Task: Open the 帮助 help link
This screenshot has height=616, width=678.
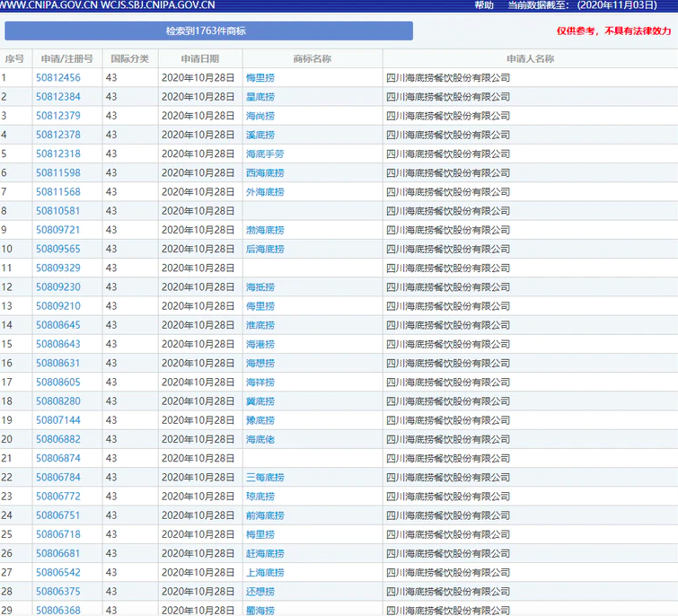Action: tap(484, 5)
